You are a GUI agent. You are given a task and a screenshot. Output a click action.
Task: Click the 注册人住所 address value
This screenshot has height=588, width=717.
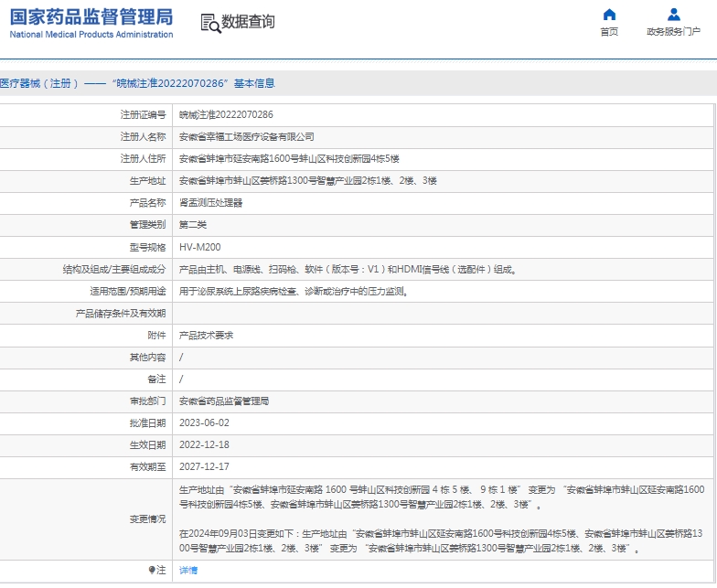pyautogui.click(x=289, y=159)
